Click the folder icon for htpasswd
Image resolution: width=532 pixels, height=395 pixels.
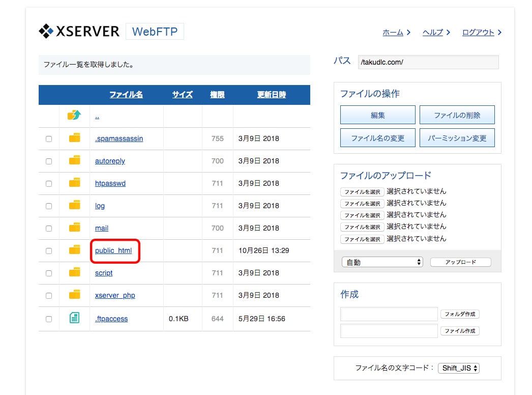pos(75,183)
